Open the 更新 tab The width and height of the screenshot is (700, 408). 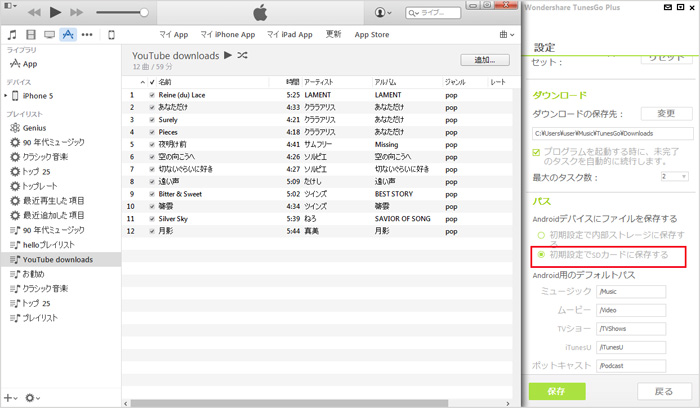point(333,34)
